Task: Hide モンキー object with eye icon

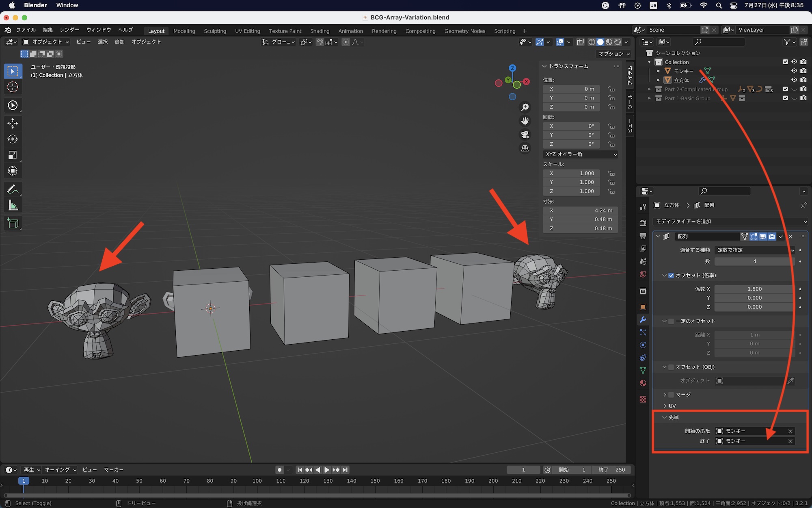Action: [x=794, y=71]
